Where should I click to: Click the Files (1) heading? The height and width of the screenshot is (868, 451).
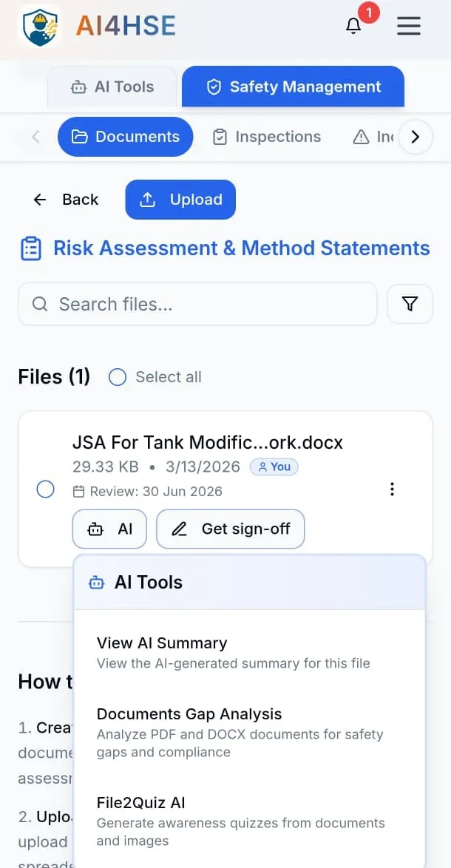(54, 377)
